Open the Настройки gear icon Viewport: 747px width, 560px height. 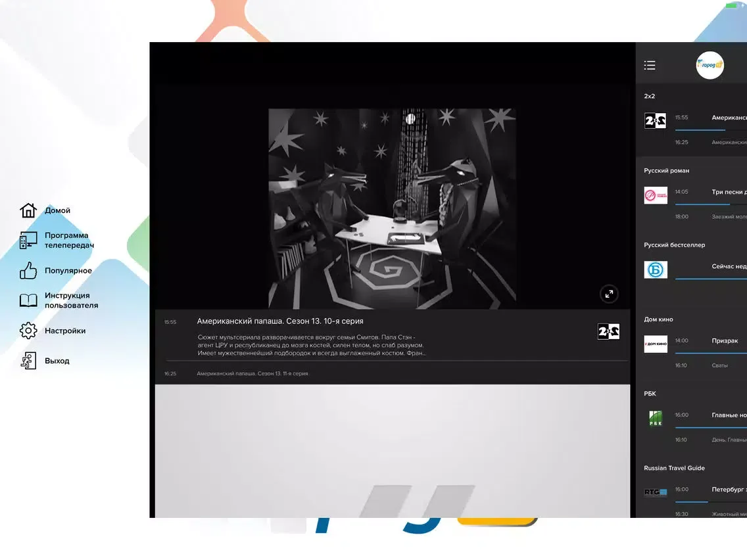pyautogui.click(x=28, y=331)
